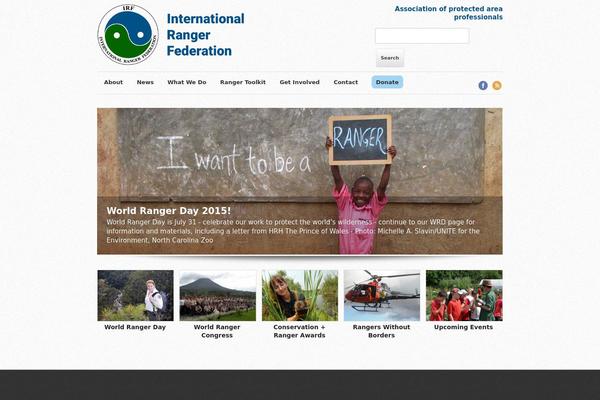Viewport: 600px width, 400px height.
Task: Click the 'I want to be a Ranger' banner image
Action: (300, 181)
